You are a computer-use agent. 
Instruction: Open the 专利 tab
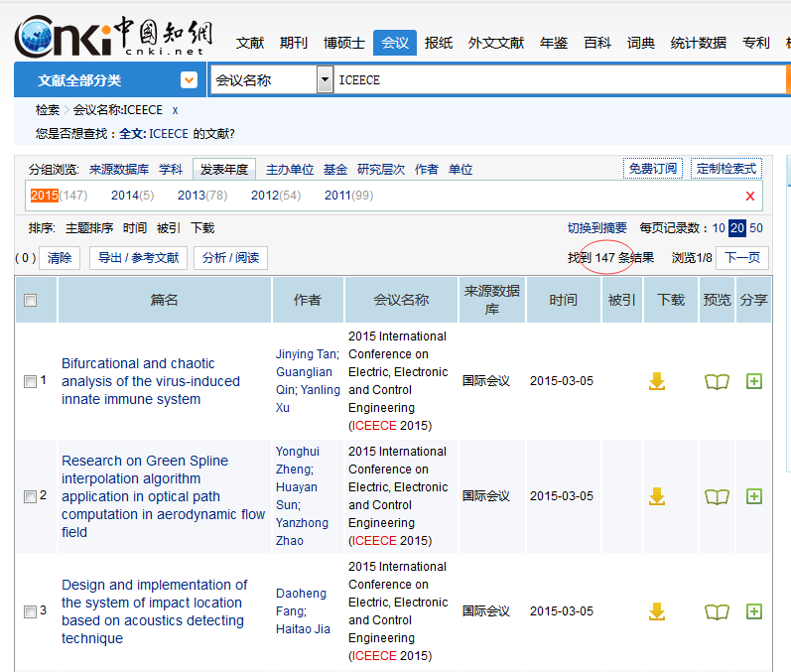point(755,43)
